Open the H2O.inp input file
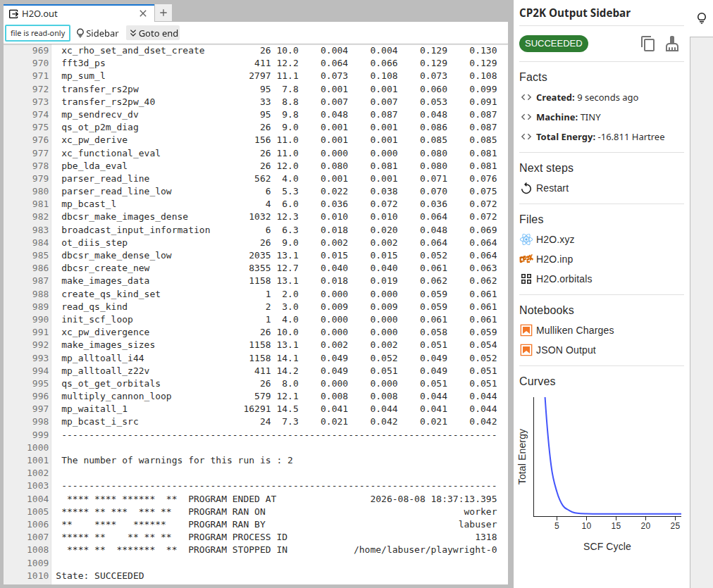This screenshot has width=713, height=588. click(x=554, y=259)
